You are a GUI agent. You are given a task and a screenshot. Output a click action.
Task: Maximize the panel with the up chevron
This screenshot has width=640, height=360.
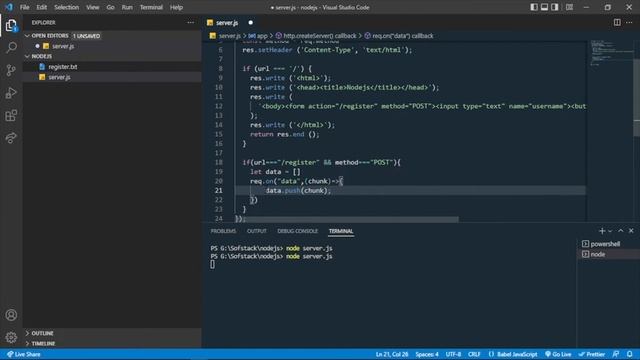tap(621, 231)
